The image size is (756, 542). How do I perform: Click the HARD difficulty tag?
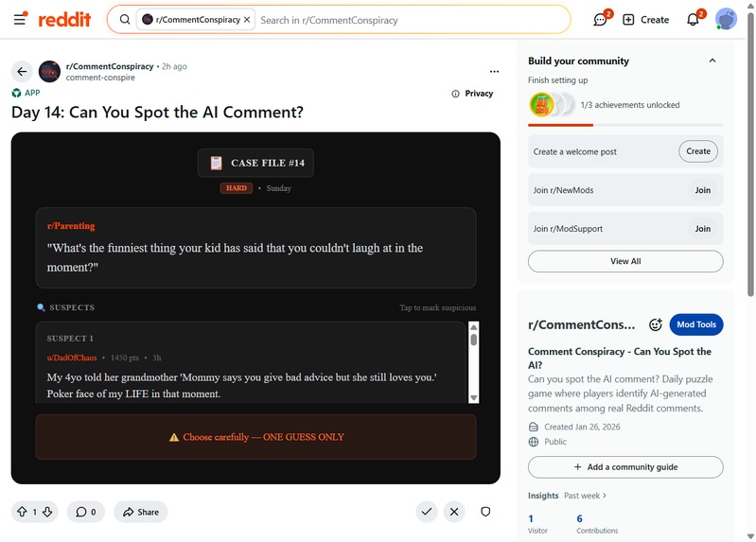[x=237, y=188]
